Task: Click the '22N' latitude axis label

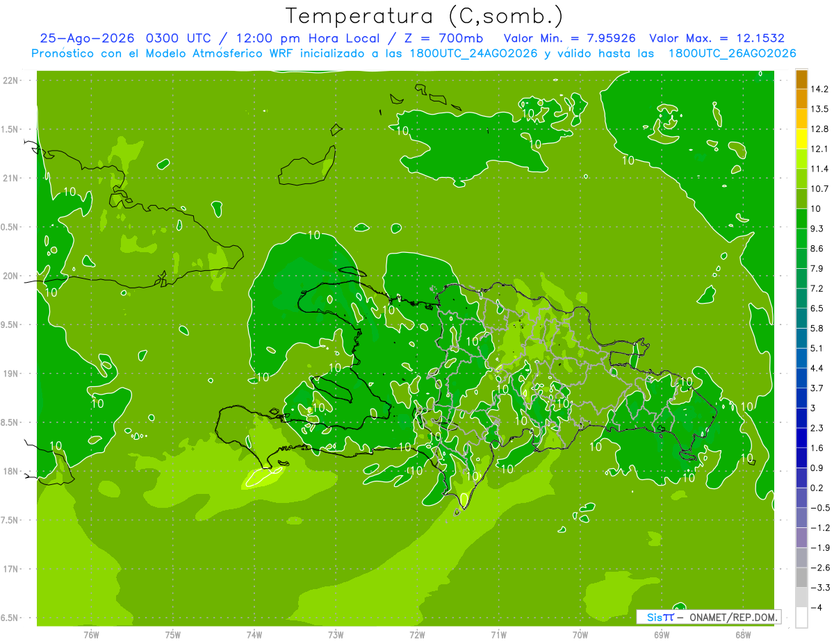Action: [x=11, y=81]
